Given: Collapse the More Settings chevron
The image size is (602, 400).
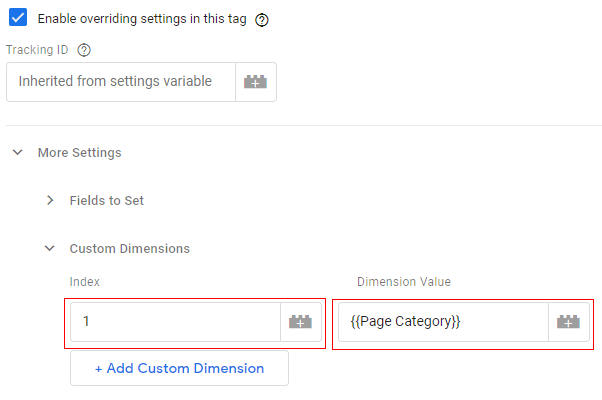Looking at the screenshot, I should [18, 153].
